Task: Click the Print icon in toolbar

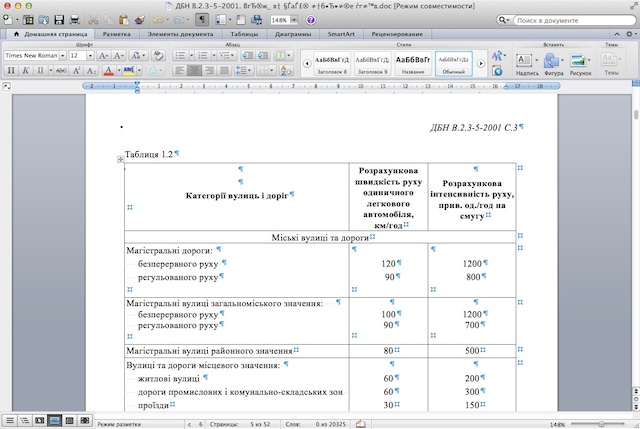Action: coord(75,19)
